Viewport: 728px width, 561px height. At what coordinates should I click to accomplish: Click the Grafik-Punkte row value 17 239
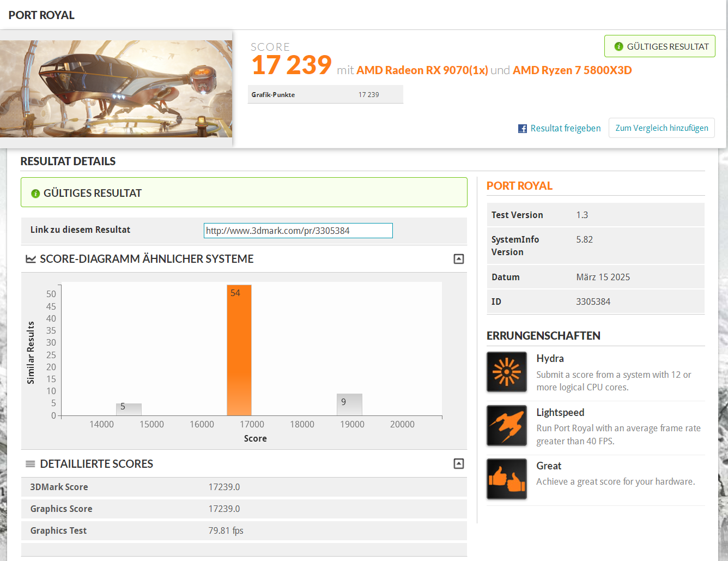coord(369,95)
